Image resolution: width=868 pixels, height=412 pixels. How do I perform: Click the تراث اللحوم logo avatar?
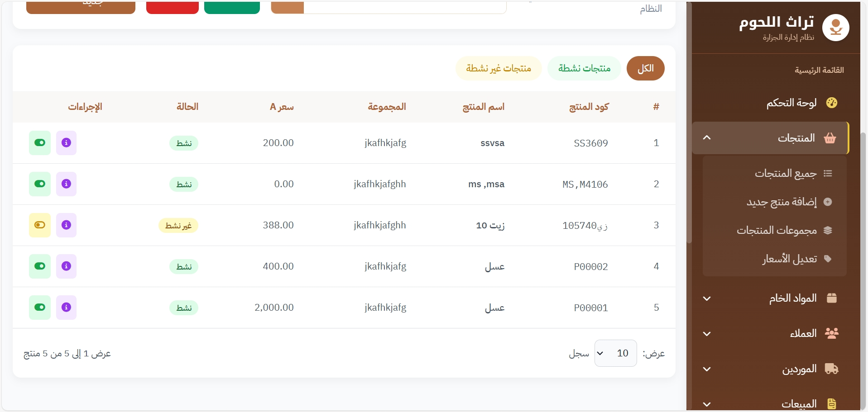(835, 28)
